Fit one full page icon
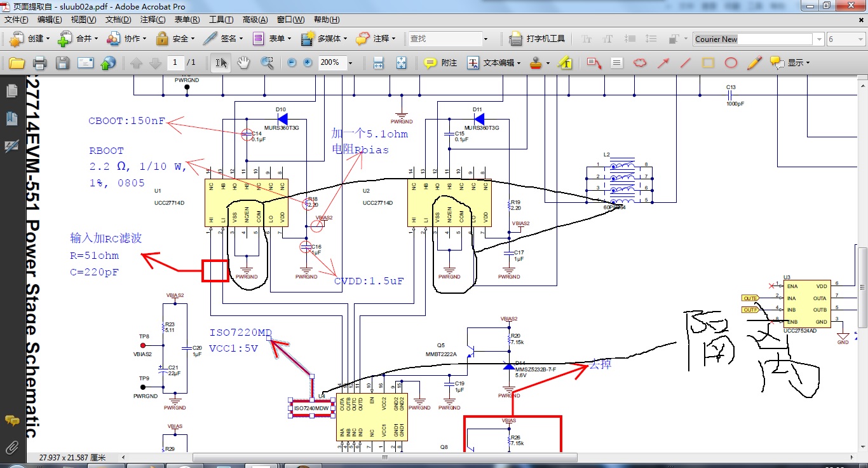This screenshot has height=468, width=868. pos(401,63)
